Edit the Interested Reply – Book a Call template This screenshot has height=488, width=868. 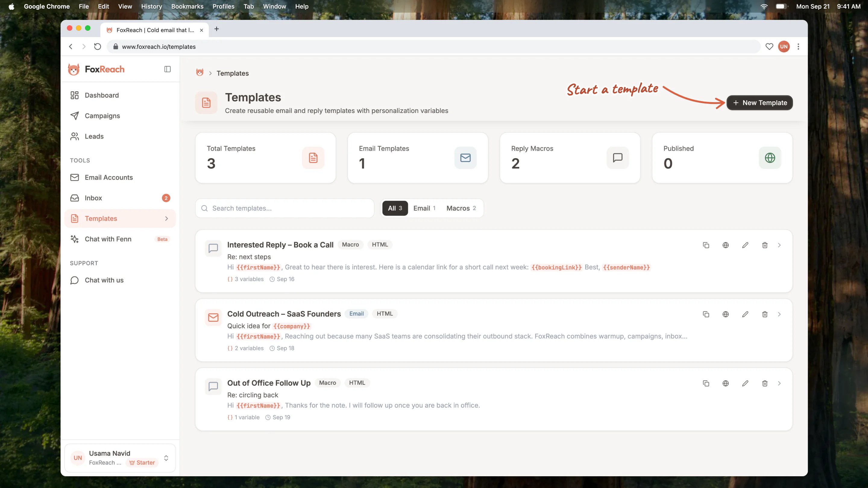click(x=745, y=245)
